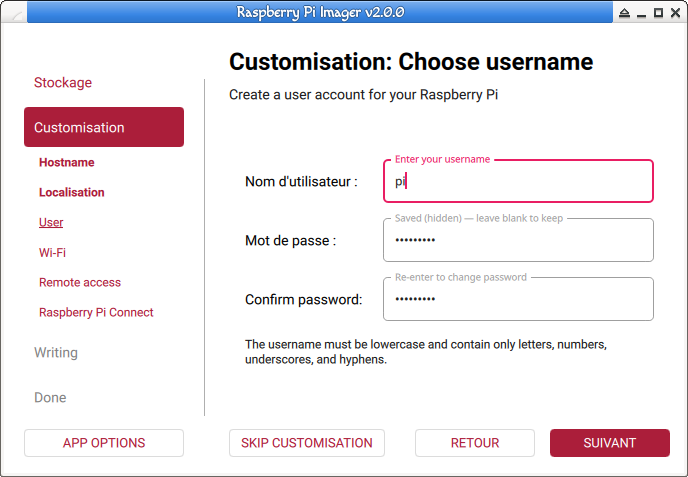Jump to the Wi-Fi sub-step

(x=52, y=253)
